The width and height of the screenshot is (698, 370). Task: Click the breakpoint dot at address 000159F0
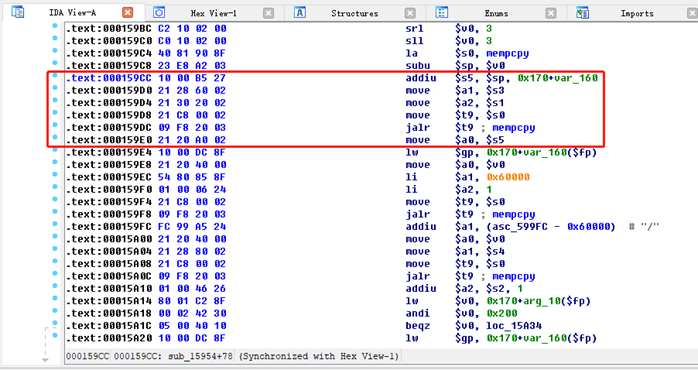55,187
